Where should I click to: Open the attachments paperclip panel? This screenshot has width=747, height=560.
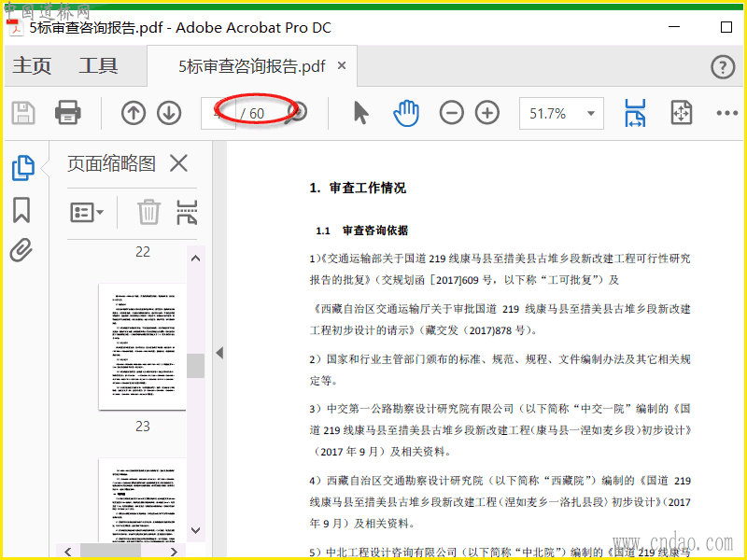[21, 250]
